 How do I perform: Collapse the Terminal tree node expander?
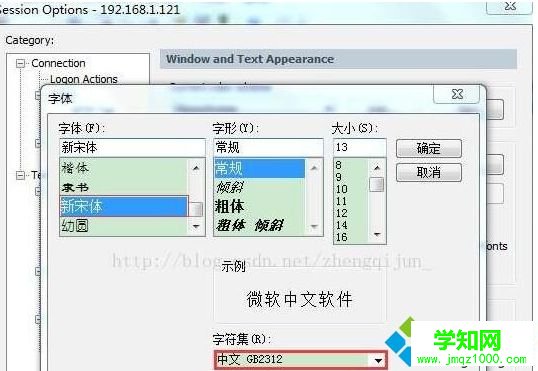click(x=21, y=175)
